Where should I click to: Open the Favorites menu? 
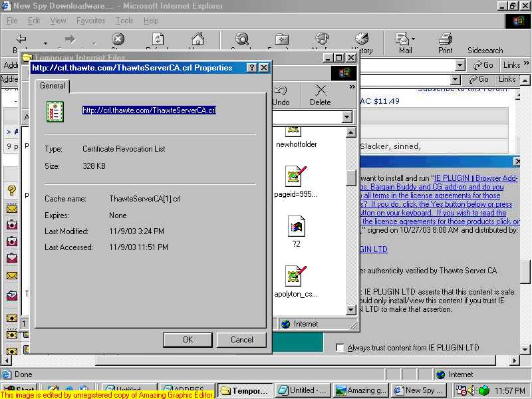[x=90, y=21]
